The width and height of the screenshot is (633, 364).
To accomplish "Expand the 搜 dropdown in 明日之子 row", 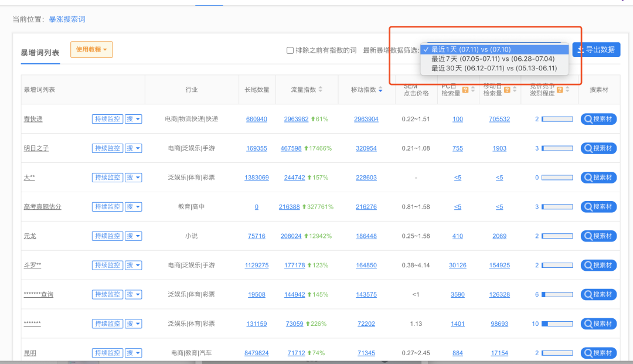I will tap(134, 148).
